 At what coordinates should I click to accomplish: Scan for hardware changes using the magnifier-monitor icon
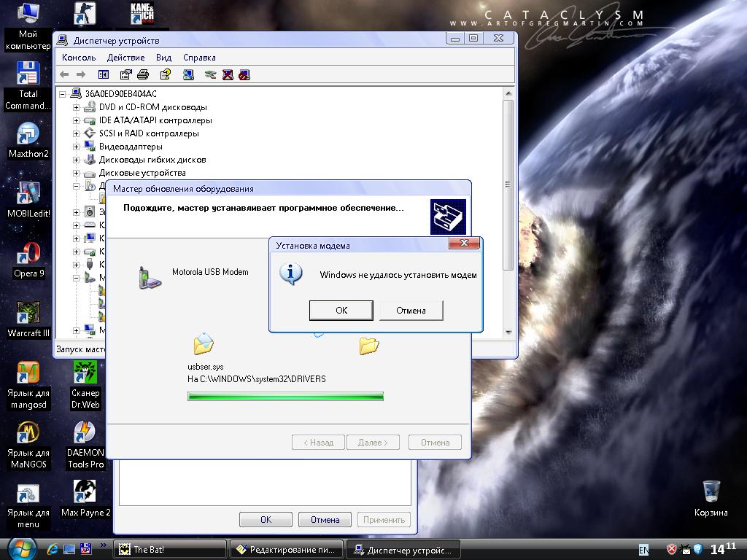point(188,75)
